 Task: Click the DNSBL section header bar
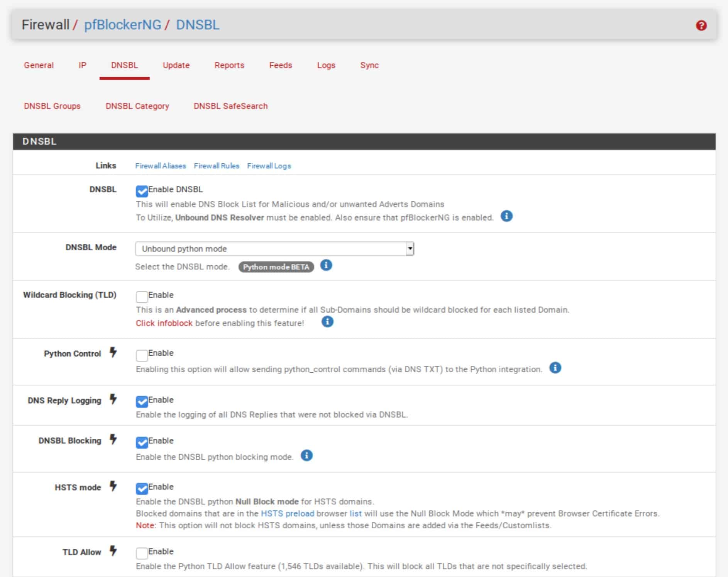tap(364, 141)
